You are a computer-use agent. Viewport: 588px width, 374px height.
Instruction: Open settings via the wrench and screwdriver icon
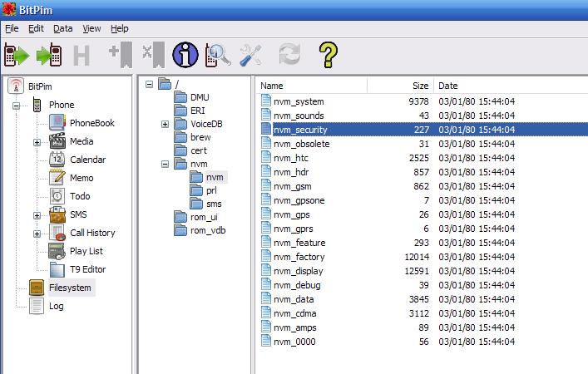coord(250,55)
